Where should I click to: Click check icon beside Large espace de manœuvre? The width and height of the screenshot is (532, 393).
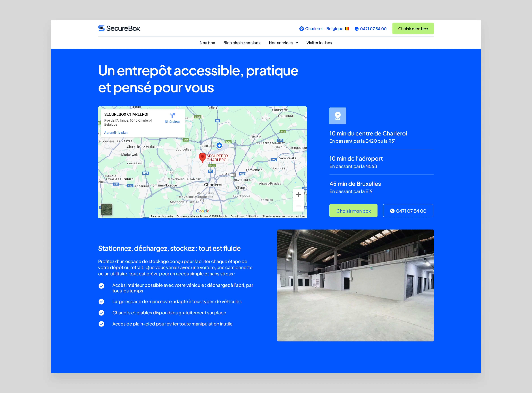pyautogui.click(x=102, y=301)
